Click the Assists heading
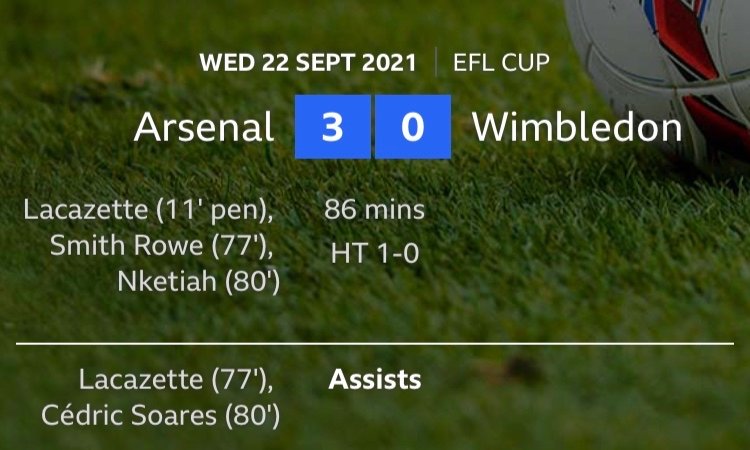Viewport: 750px width, 450px height. click(375, 380)
